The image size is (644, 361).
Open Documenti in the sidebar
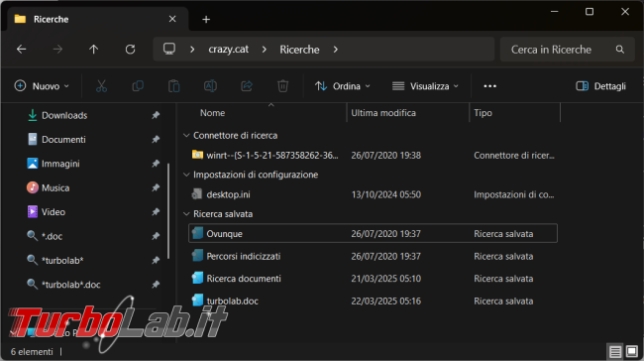(x=63, y=140)
